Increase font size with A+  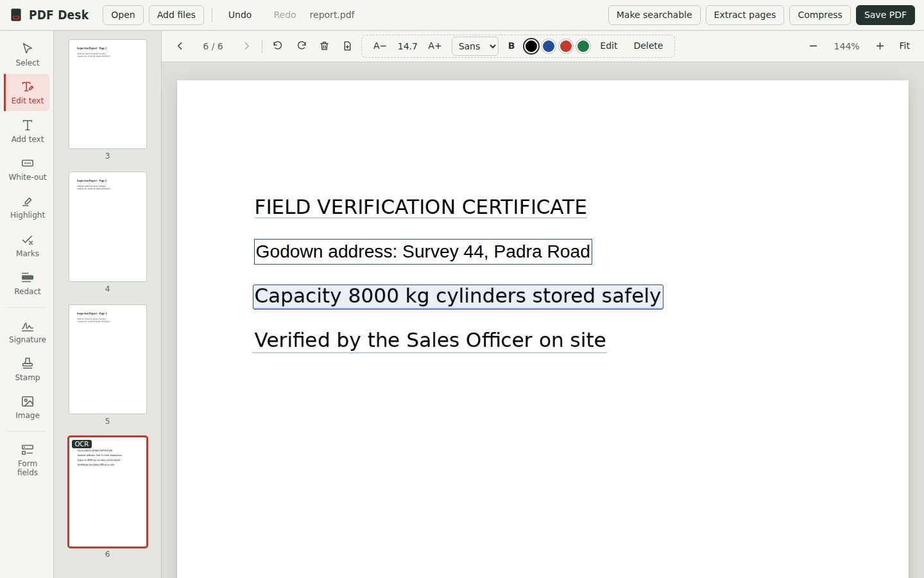(434, 46)
